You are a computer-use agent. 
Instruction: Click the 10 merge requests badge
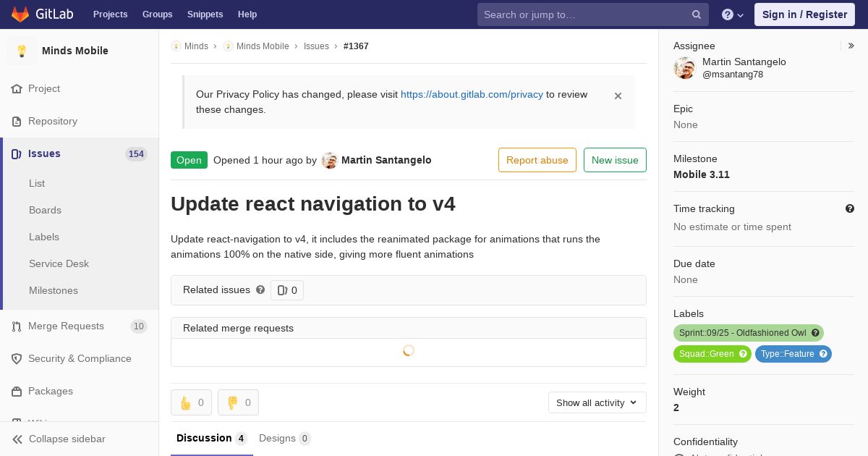pos(139,326)
